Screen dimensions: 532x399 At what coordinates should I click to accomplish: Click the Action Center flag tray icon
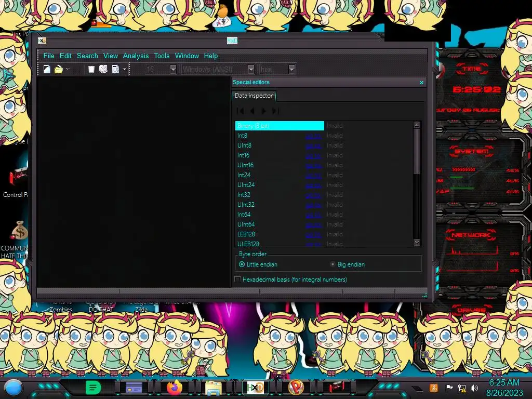point(448,388)
